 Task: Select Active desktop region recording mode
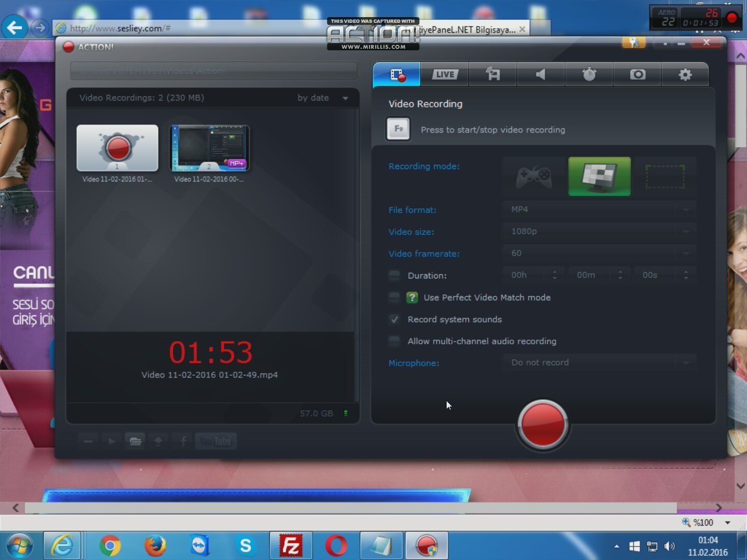(x=665, y=177)
